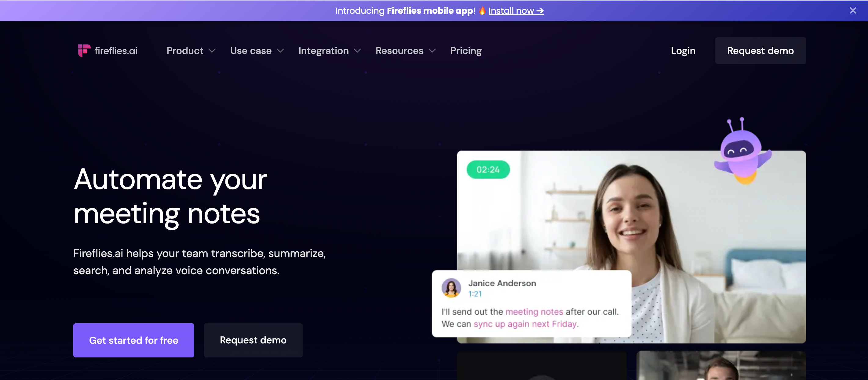Click the fire emoji in banner

click(482, 11)
